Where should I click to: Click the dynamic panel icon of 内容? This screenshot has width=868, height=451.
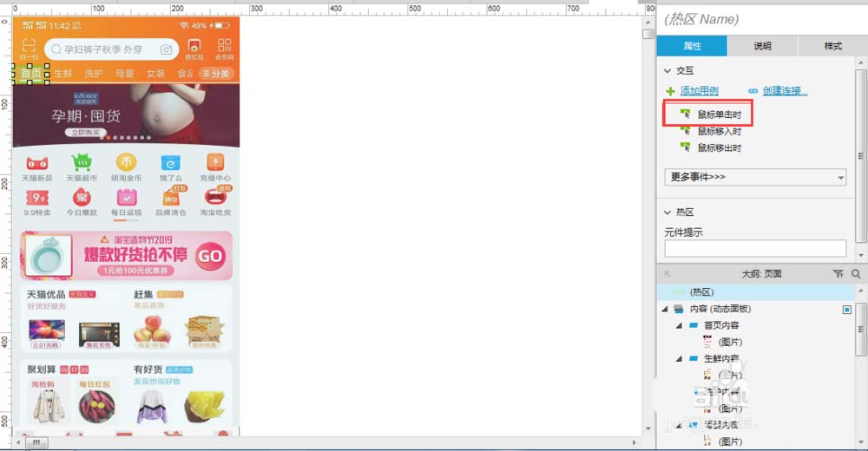pos(679,309)
